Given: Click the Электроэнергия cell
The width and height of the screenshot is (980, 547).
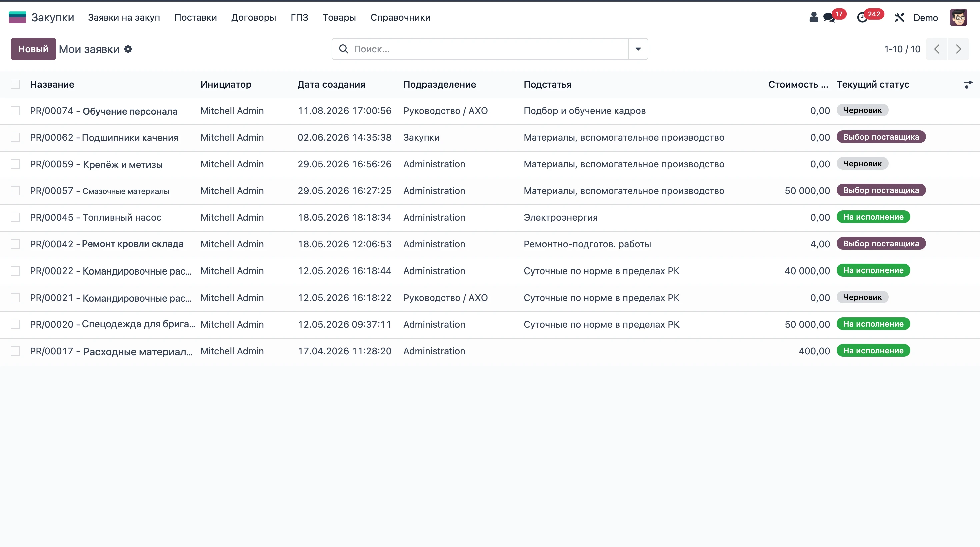Looking at the screenshot, I should [560, 218].
